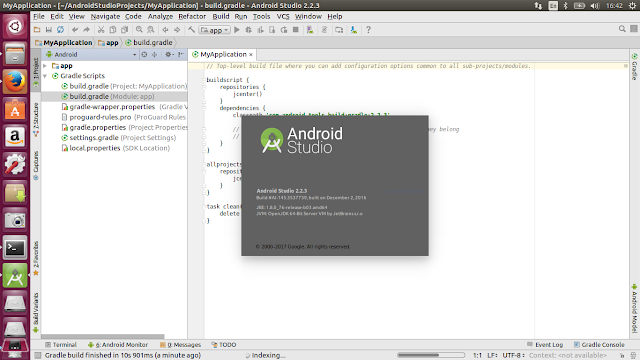Image resolution: width=640 pixels, height=360 pixels.
Task: Open the Refactor menu
Action: 192,16
